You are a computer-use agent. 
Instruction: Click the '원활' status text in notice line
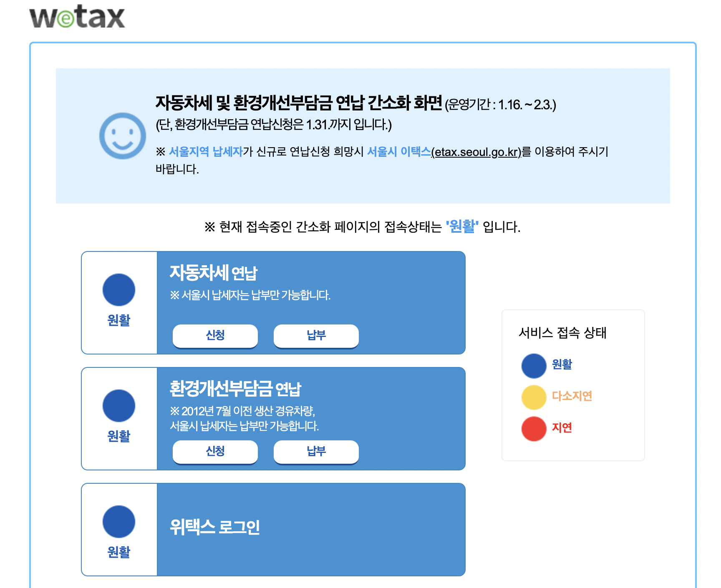[462, 226]
